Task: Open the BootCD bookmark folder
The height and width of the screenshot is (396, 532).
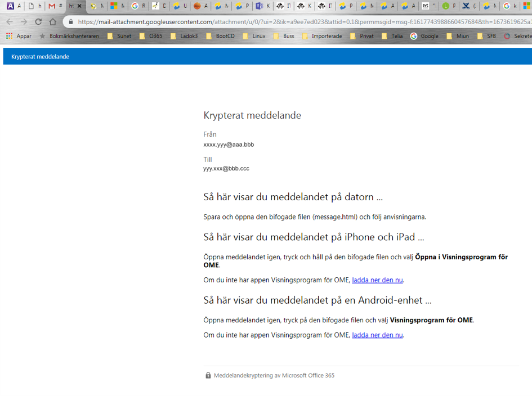Action: pyautogui.click(x=220, y=36)
